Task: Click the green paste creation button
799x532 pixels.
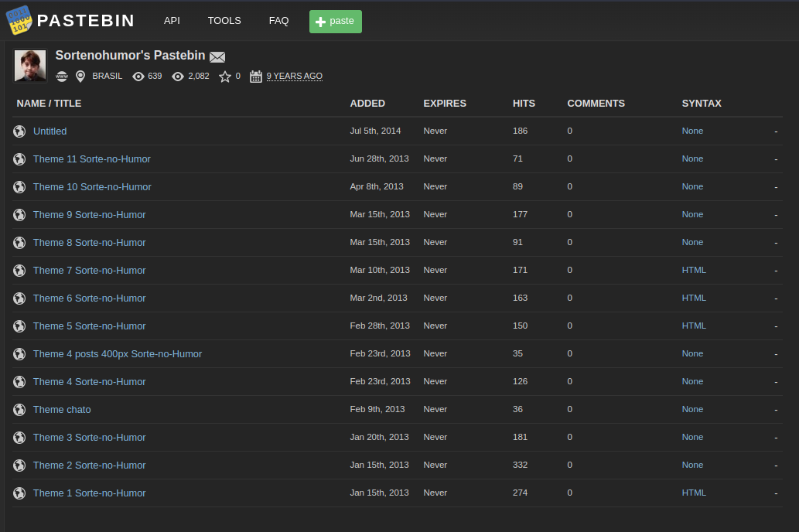Action: click(x=335, y=21)
